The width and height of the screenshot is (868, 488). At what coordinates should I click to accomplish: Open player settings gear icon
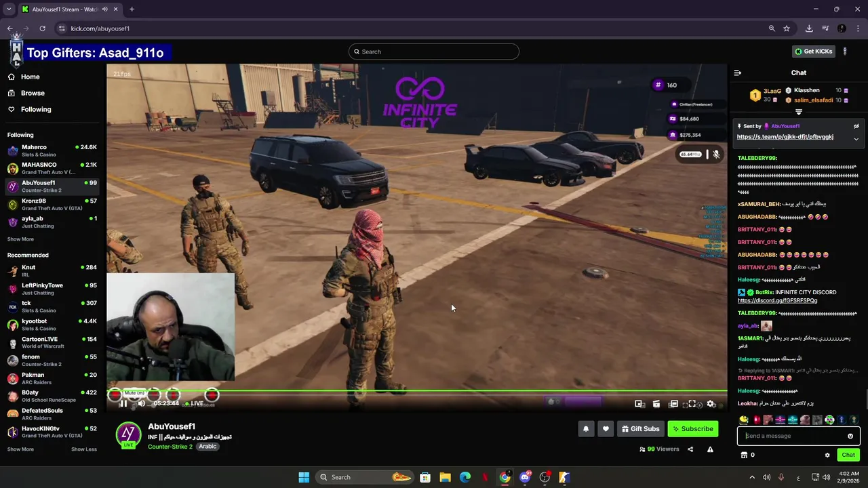coord(711,404)
